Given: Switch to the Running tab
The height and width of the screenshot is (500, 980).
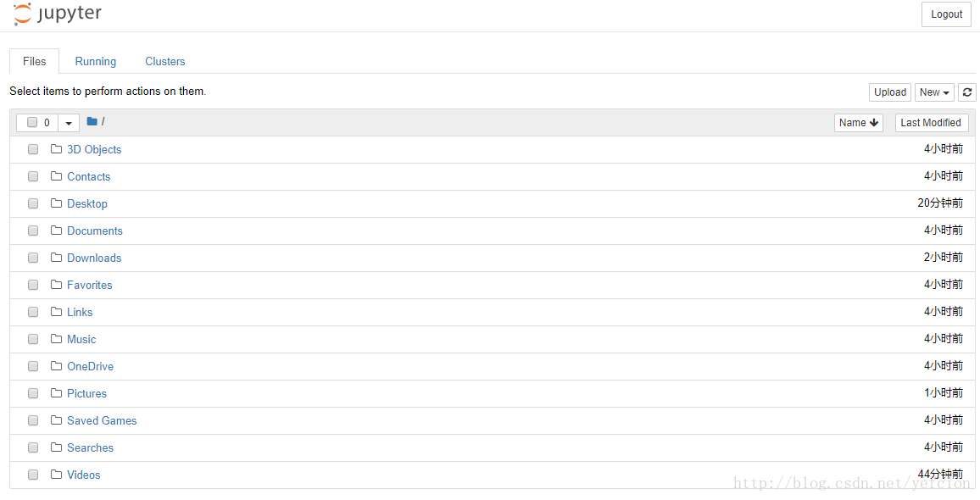Looking at the screenshot, I should (x=96, y=61).
